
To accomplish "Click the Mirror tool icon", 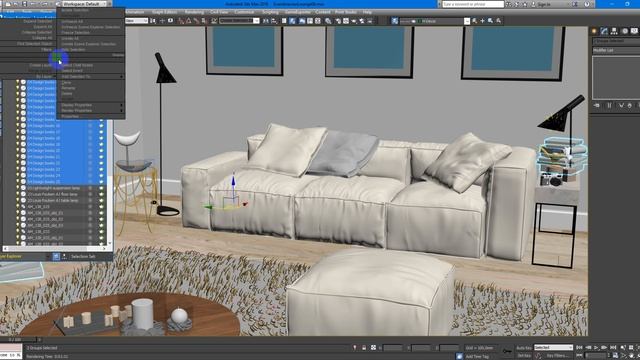I will click(266, 21).
